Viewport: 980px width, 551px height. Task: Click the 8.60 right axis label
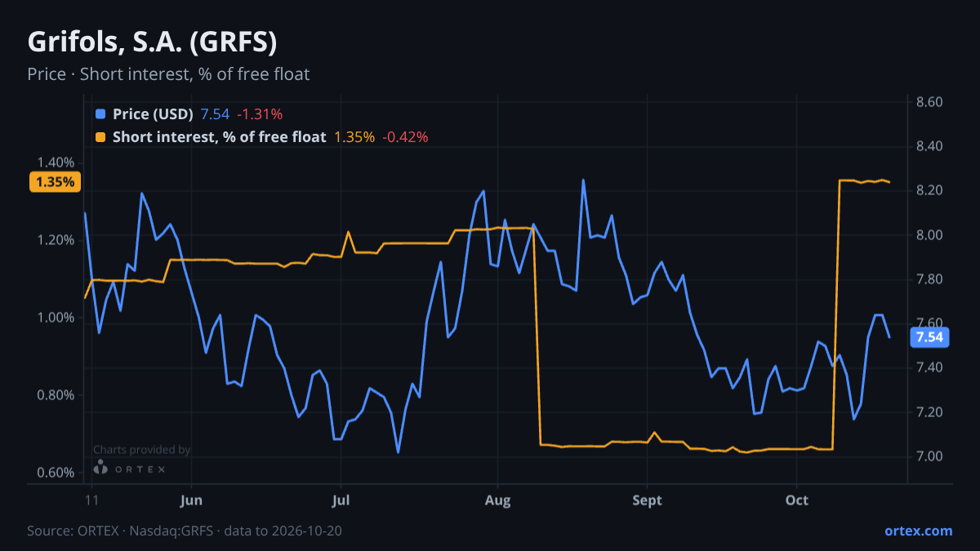(x=929, y=102)
